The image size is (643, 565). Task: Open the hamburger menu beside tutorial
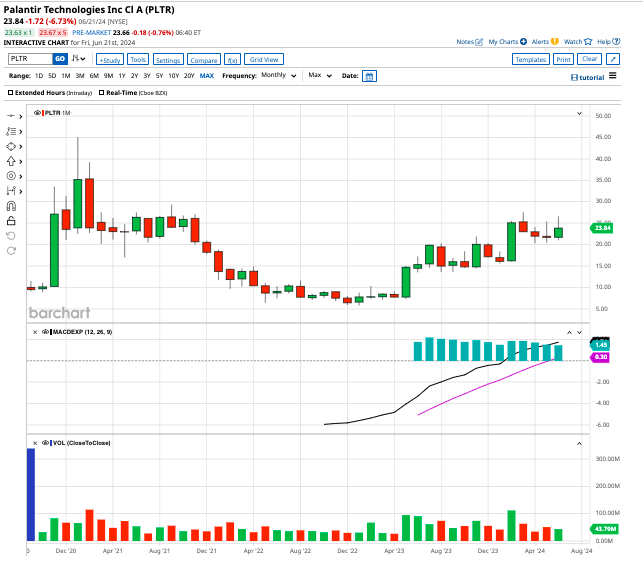(x=613, y=76)
